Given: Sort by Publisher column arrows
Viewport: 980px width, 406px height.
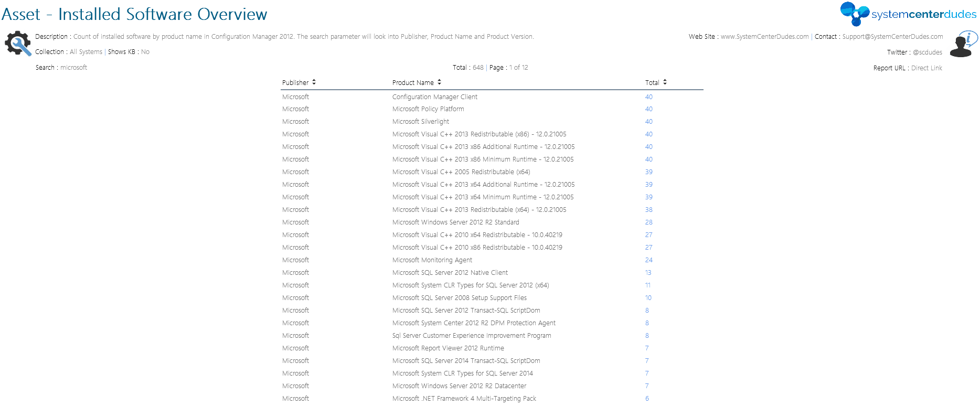Looking at the screenshot, I should pyautogui.click(x=314, y=82).
